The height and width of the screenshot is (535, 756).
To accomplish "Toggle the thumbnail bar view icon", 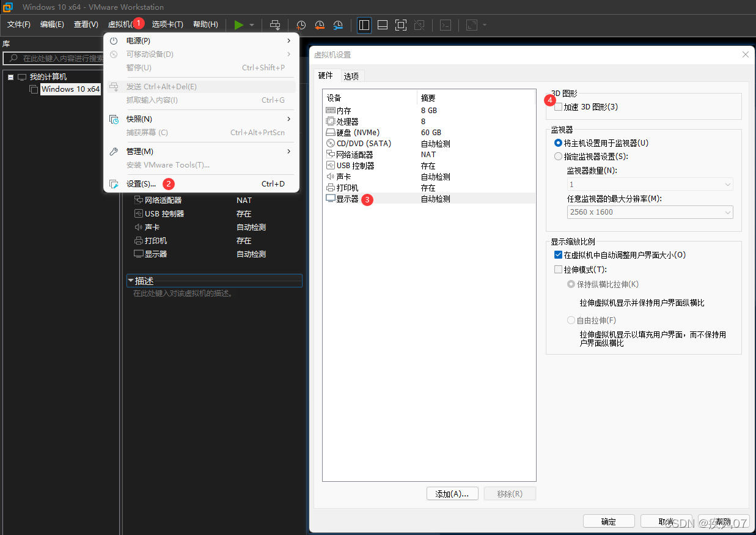I will 383,25.
